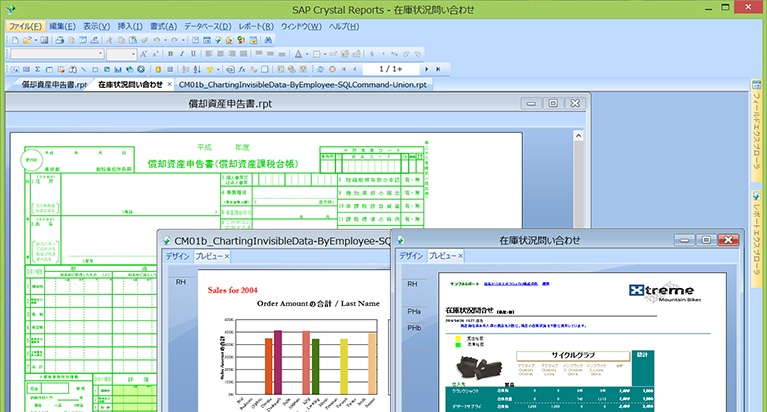This screenshot has width=767, height=412.
Task: Open the ファイル(F) menu
Action: [x=25, y=26]
